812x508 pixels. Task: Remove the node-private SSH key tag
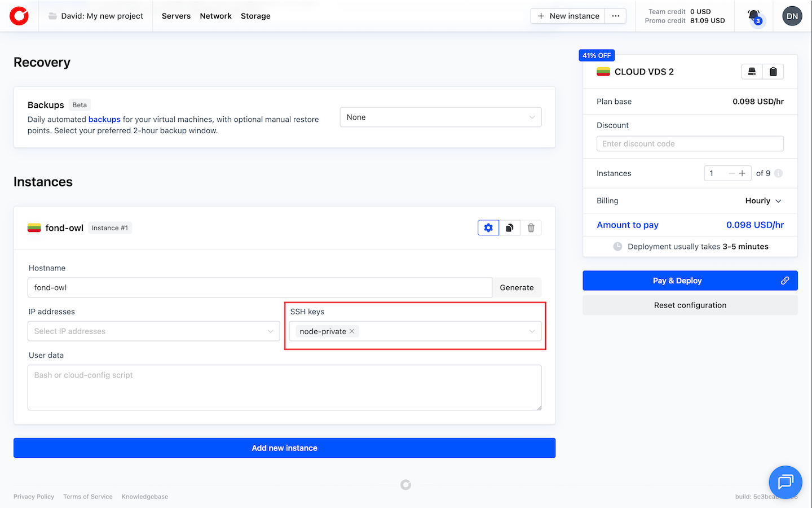(x=352, y=331)
